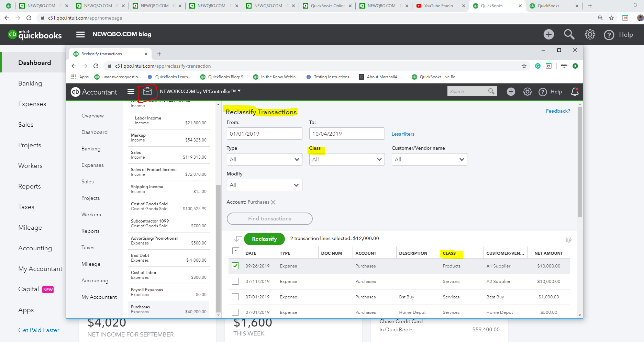The width and height of the screenshot is (644, 342).
Task: Select the Best Buy 07/01/2019 transaction checkbox
Action: [235, 297]
